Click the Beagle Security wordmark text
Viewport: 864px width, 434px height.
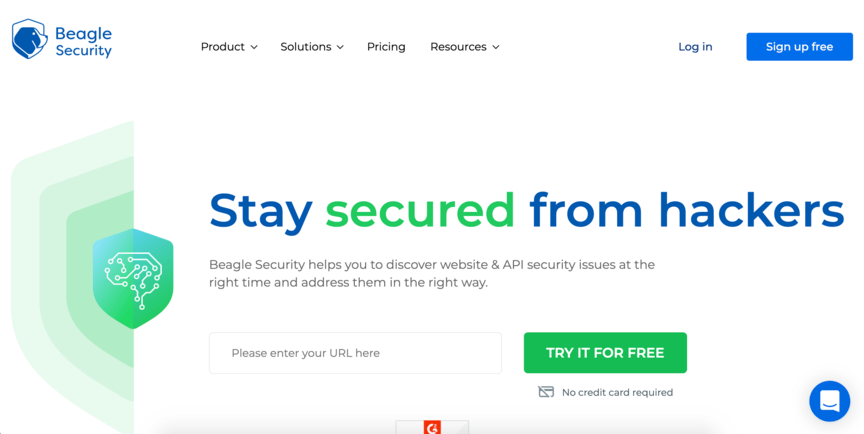(x=83, y=41)
